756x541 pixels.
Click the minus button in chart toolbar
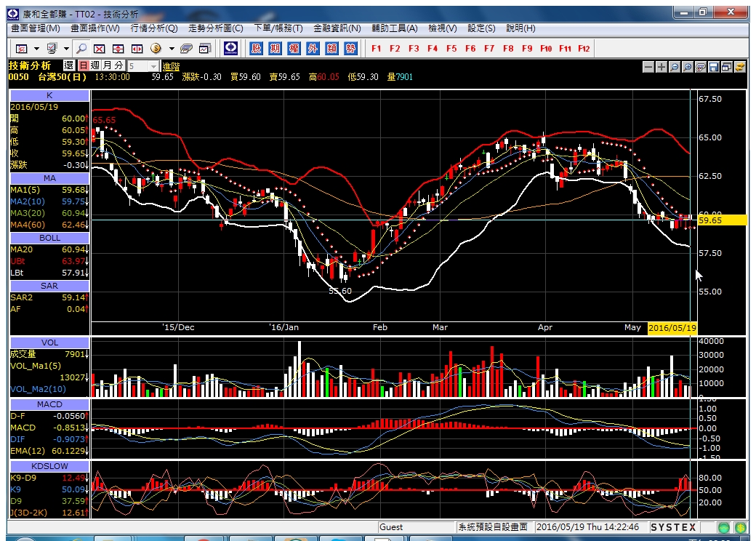[648, 67]
